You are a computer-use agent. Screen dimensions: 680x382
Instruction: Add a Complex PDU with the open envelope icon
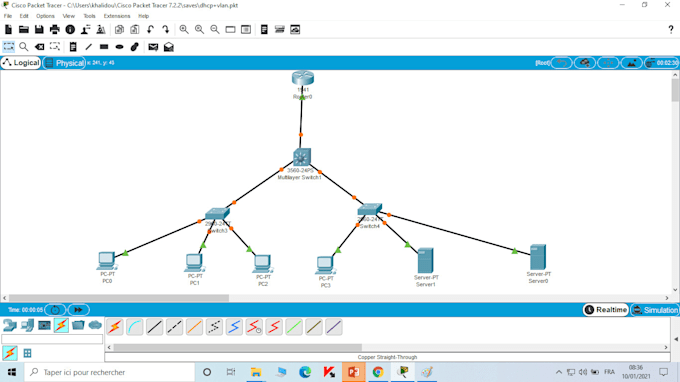[x=169, y=47]
